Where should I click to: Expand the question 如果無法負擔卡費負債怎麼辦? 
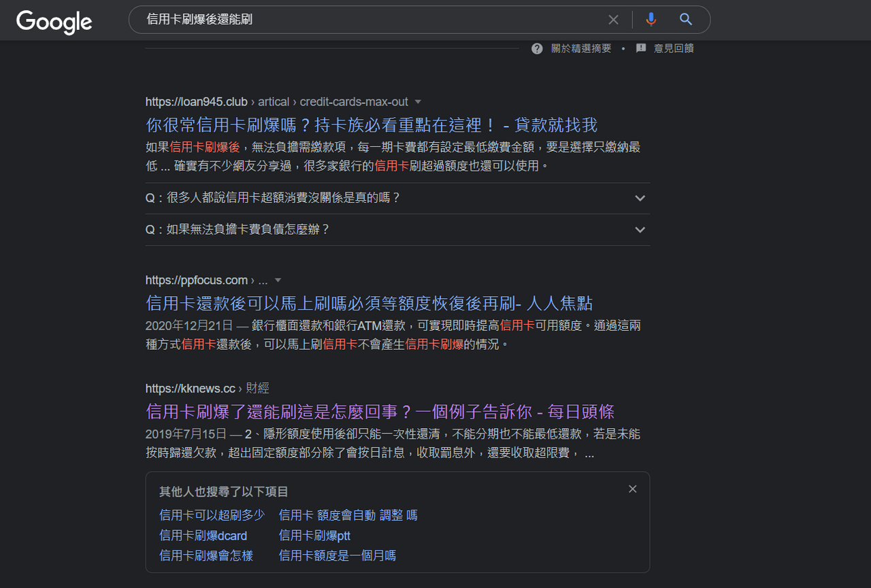640,229
